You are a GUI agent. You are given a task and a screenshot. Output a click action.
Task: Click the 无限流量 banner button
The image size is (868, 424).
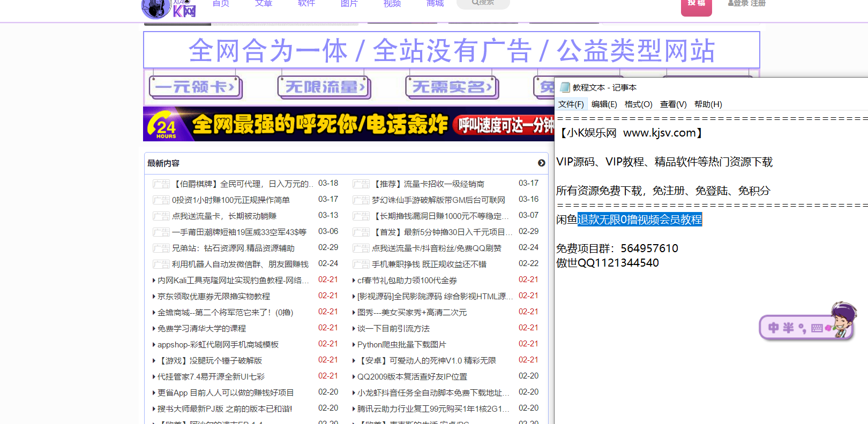tap(324, 87)
